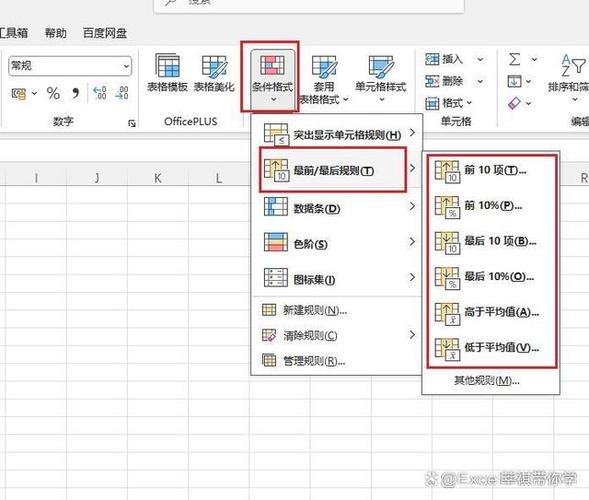Choose 新建规则 new rule
This screenshot has height=500, width=589.
coord(337,310)
